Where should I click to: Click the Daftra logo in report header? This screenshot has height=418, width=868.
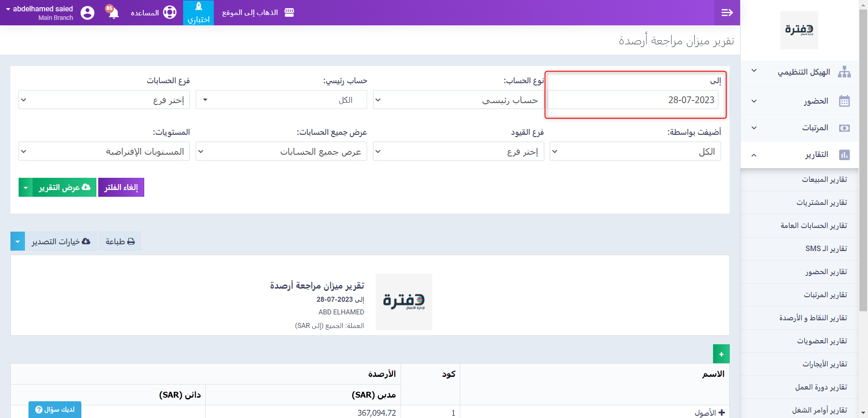point(404,302)
